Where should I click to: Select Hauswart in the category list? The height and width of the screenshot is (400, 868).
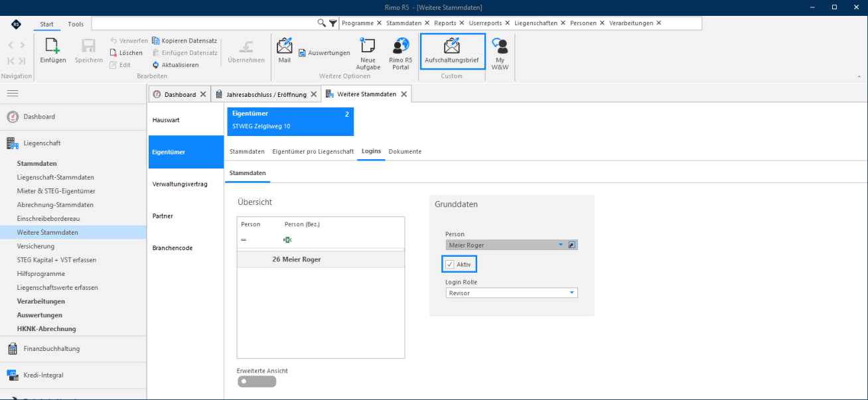(186, 120)
